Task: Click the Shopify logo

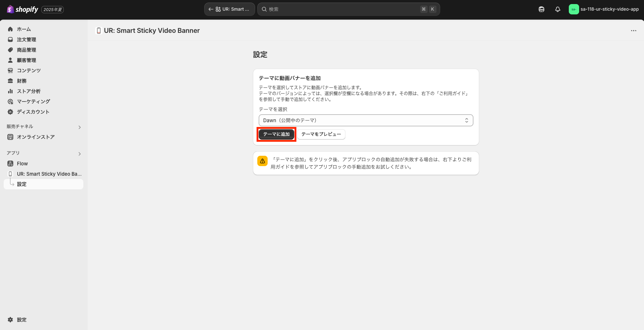Action: 22,9
